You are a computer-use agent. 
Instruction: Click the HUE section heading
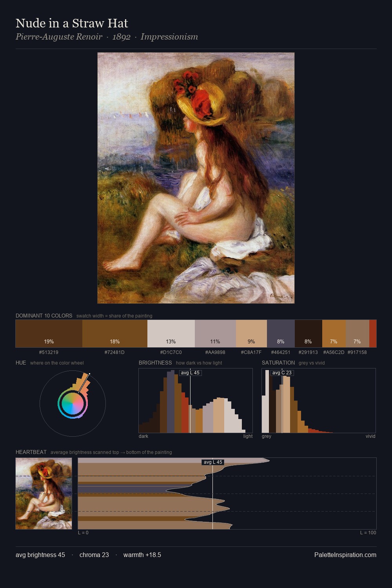point(21,363)
